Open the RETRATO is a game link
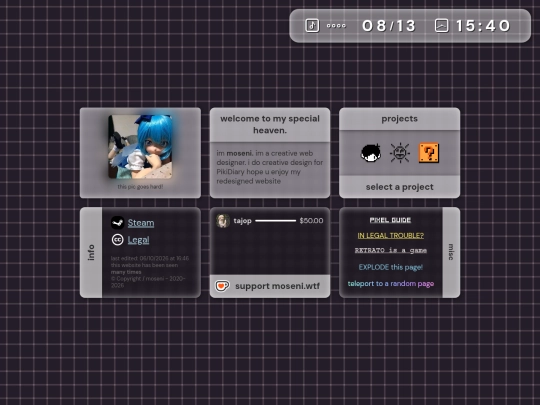 391,250
